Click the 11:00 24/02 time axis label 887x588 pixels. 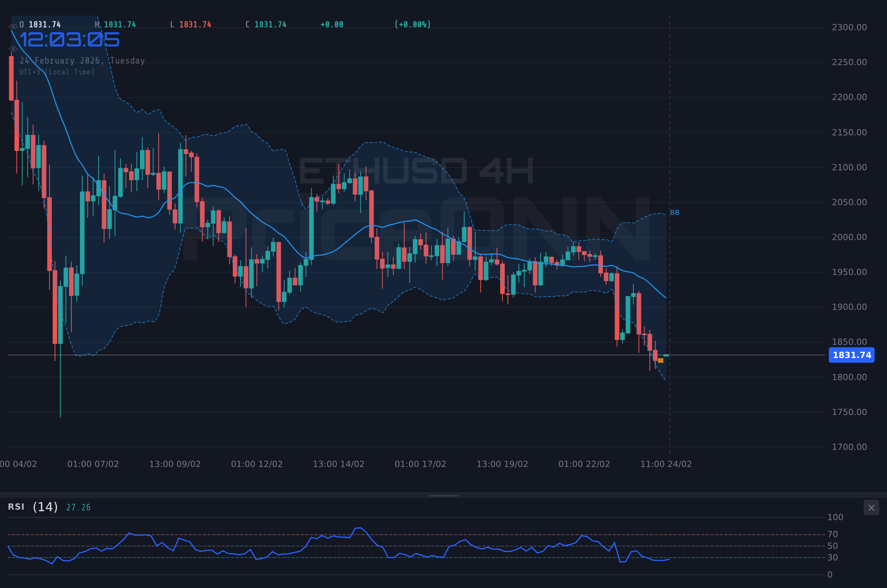[665, 463]
